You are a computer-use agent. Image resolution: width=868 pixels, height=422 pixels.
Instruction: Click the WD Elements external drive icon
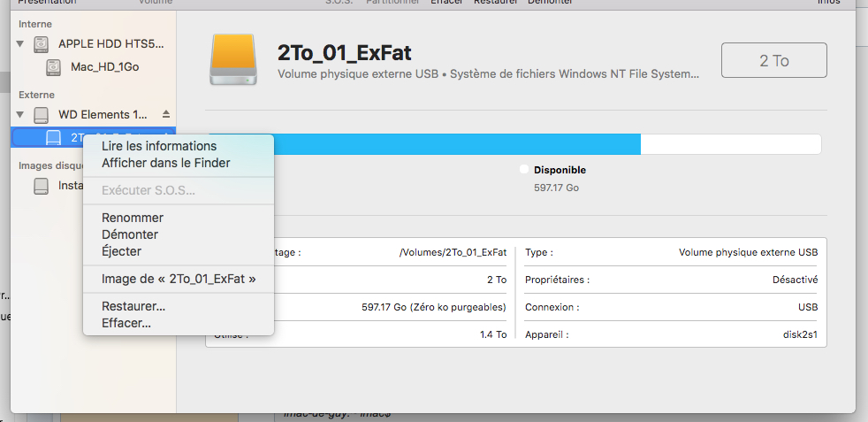tap(41, 115)
